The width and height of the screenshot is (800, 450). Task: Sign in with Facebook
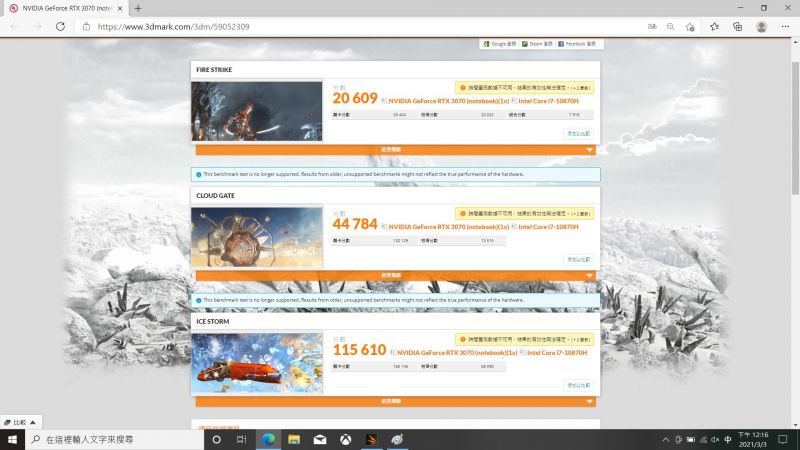tap(577, 44)
